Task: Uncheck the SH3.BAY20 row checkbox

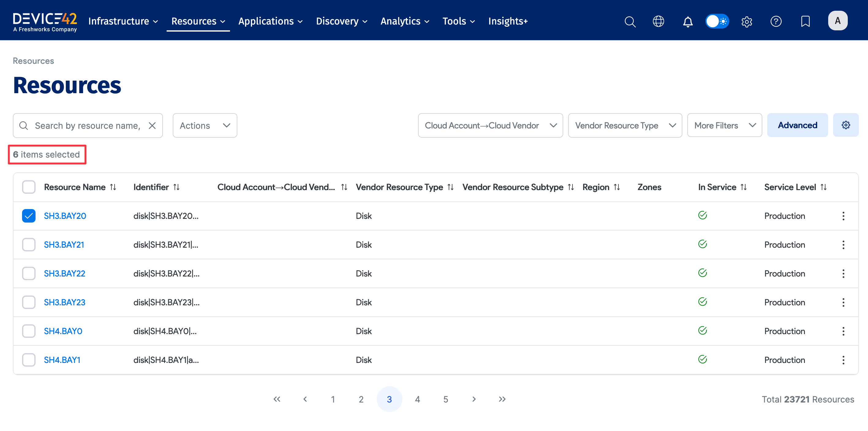Action: click(x=29, y=216)
